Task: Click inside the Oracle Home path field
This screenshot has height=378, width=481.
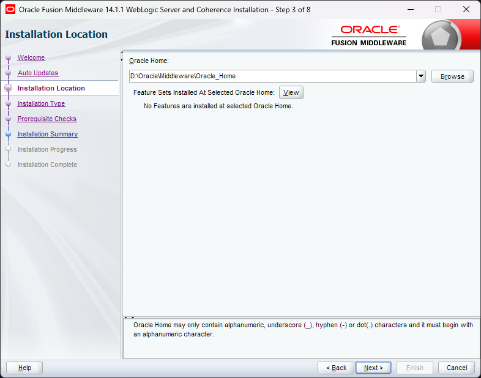Action: pos(273,76)
